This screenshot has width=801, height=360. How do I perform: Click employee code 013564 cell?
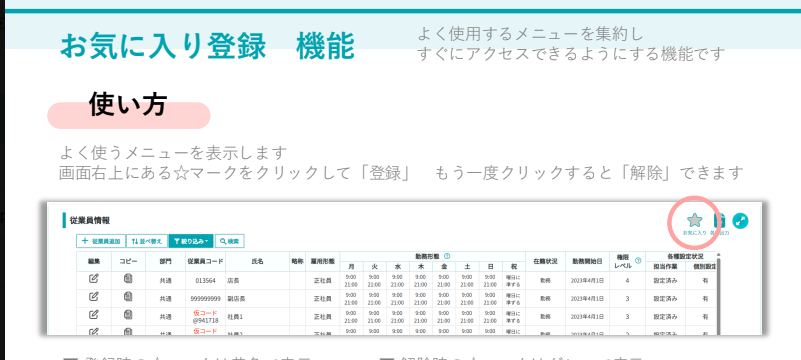pyautogui.click(x=205, y=280)
